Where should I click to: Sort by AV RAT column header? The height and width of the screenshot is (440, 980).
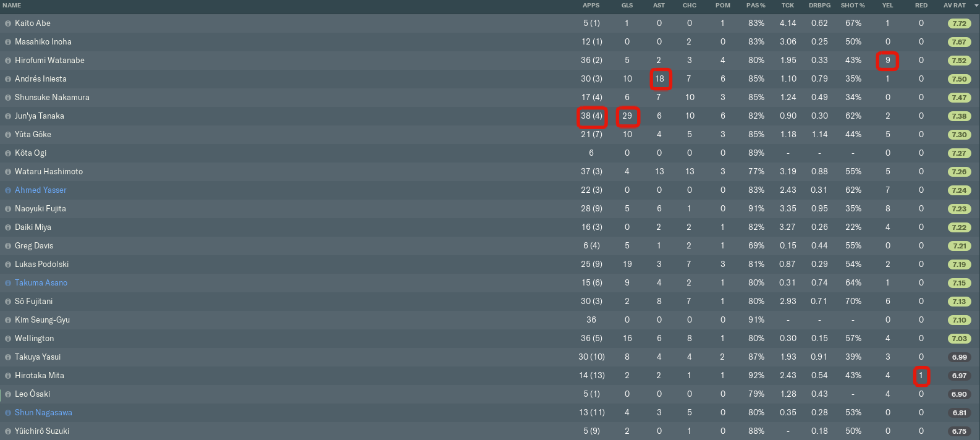click(954, 6)
